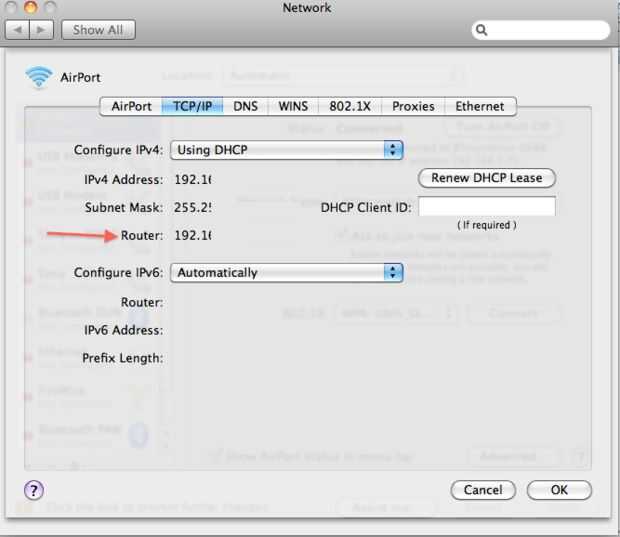Click the Cancel button

tap(483, 490)
